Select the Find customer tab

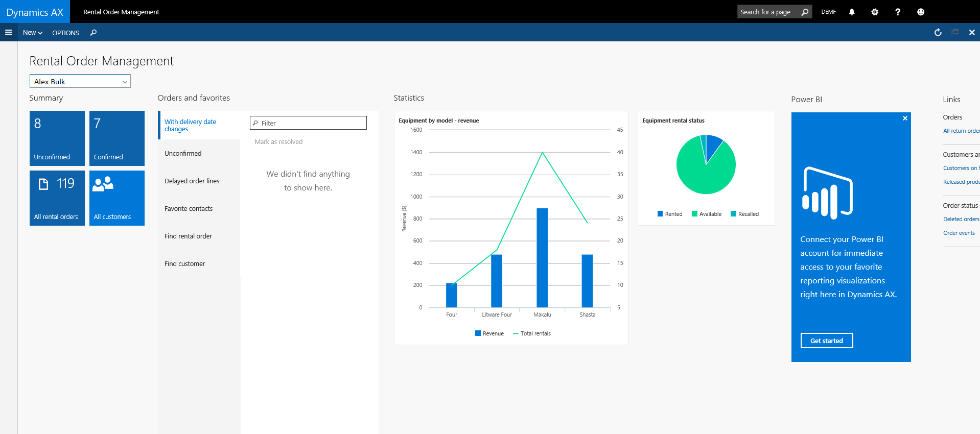tap(199, 263)
